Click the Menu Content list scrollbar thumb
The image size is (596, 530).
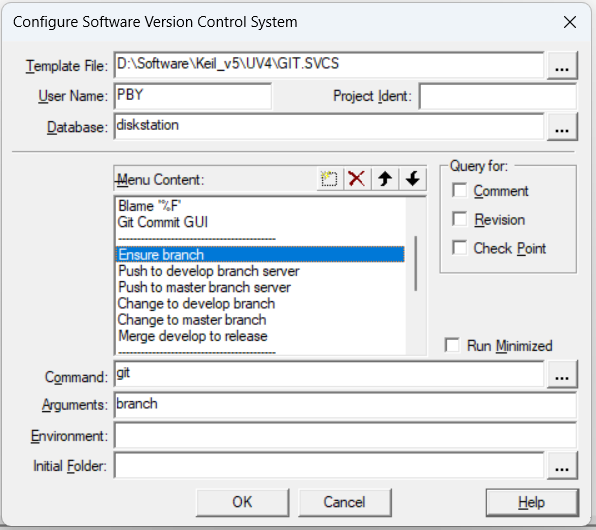coord(416,263)
